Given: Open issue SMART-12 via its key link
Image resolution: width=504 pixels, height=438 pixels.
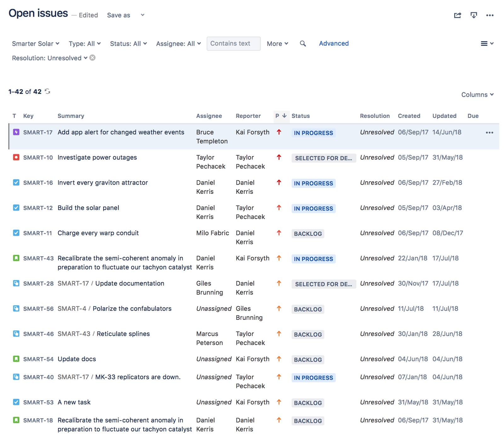Looking at the screenshot, I should coord(38,208).
